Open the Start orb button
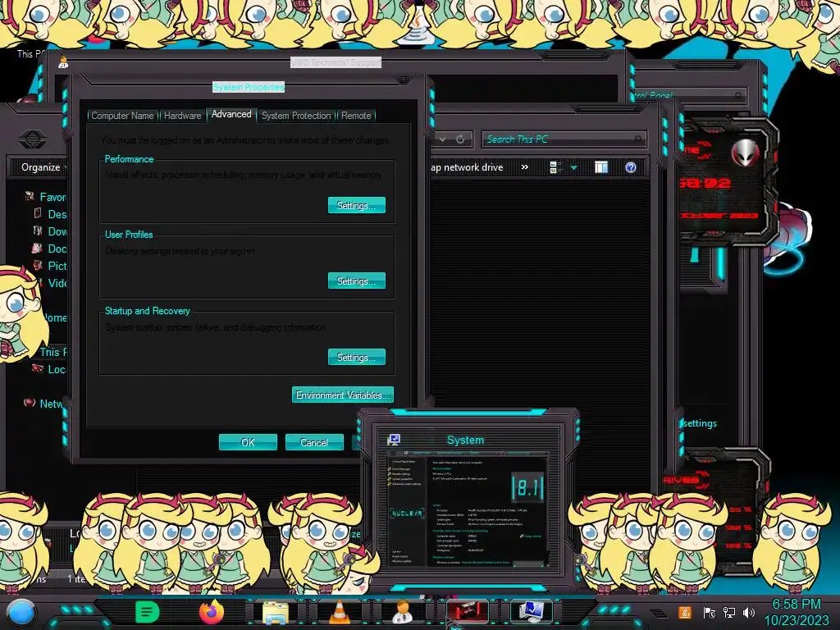The image size is (840, 630). pyautogui.click(x=21, y=613)
